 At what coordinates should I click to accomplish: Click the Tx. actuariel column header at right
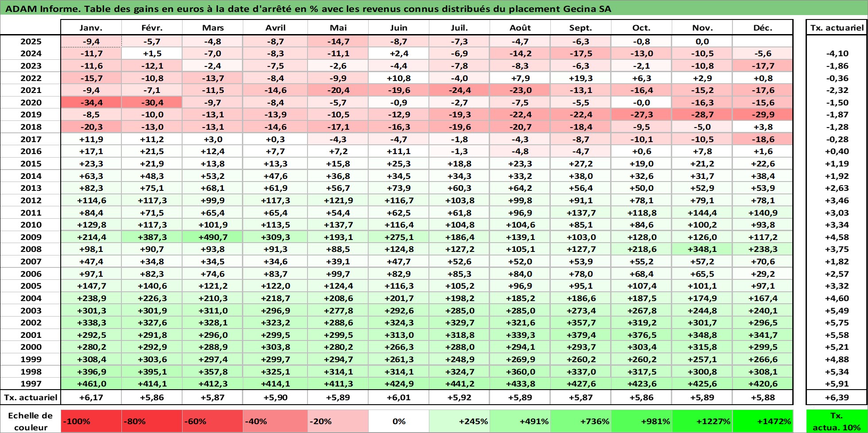(837, 27)
